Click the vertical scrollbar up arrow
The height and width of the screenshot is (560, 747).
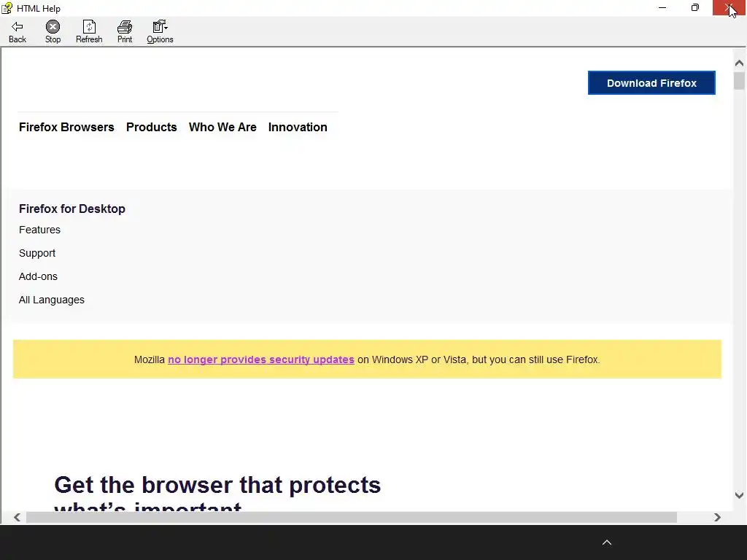(x=739, y=63)
